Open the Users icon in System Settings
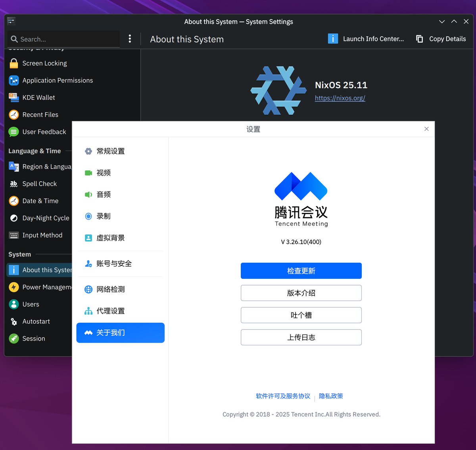Viewport: 476px width, 450px height. (x=14, y=304)
